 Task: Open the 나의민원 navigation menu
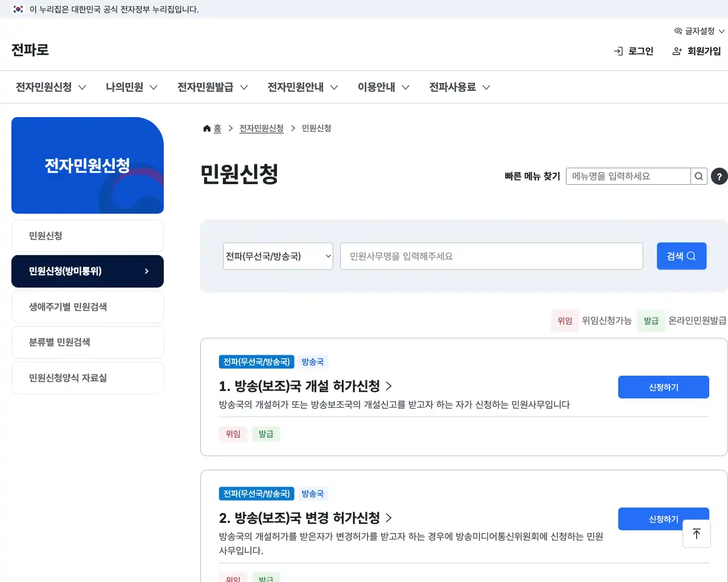[x=131, y=87]
